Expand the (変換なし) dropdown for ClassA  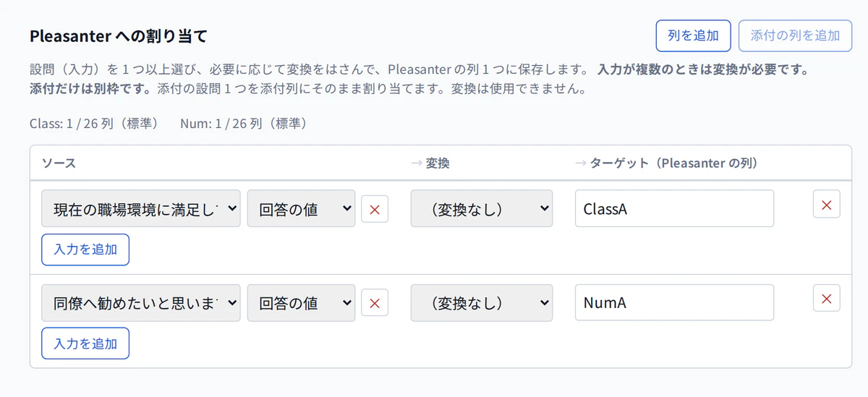click(482, 209)
